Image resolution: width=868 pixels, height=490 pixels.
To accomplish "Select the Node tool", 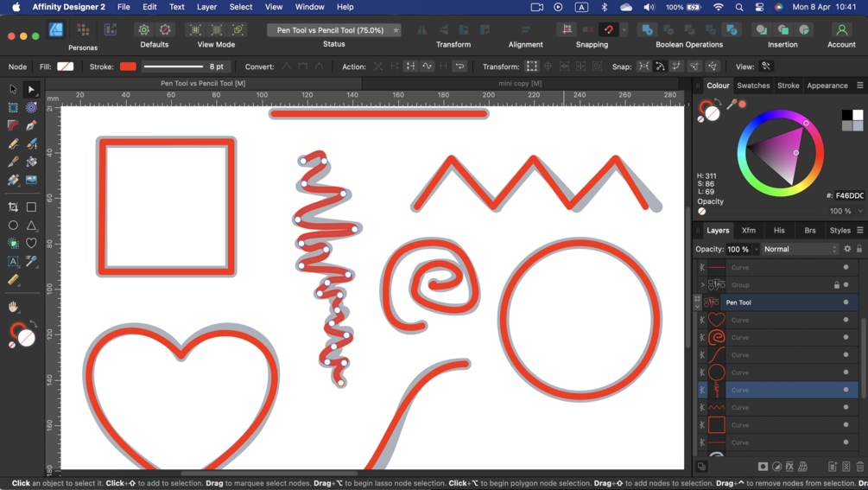I will coord(31,89).
